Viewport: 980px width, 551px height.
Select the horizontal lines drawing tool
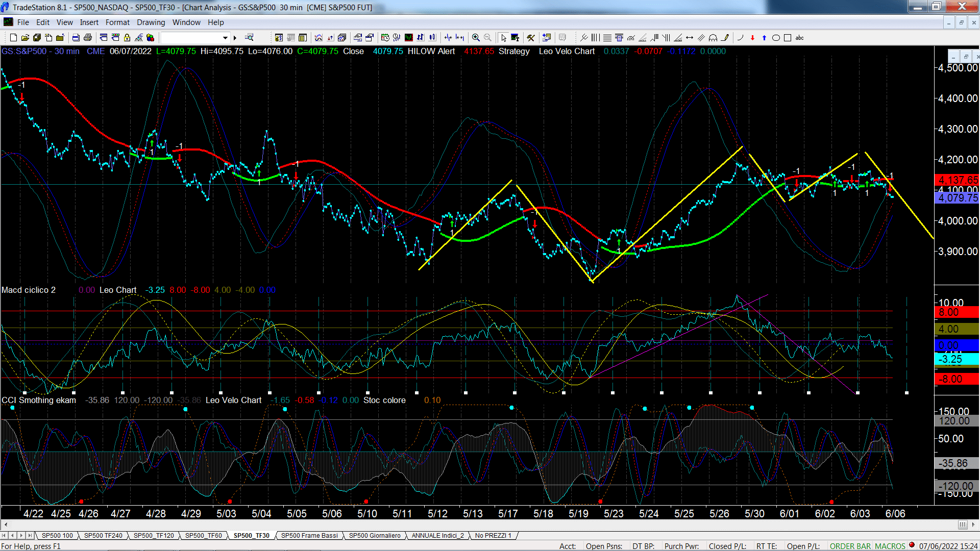(x=607, y=38)
